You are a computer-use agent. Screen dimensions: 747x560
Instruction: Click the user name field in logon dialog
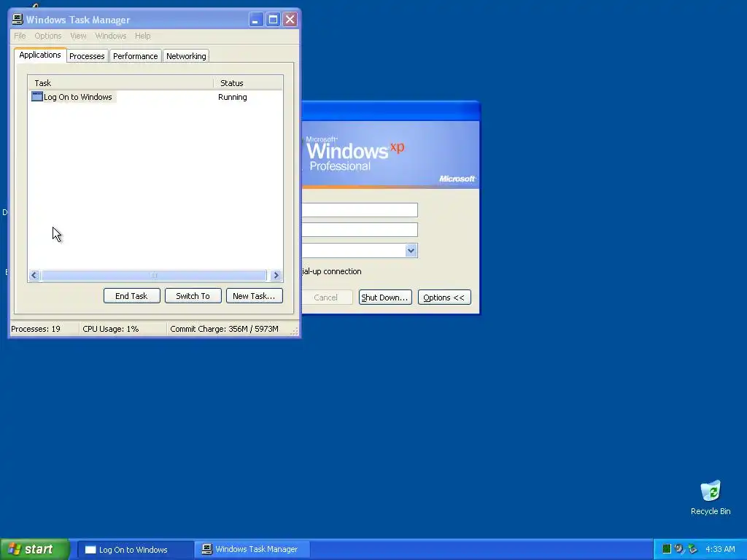click(360, 210)
